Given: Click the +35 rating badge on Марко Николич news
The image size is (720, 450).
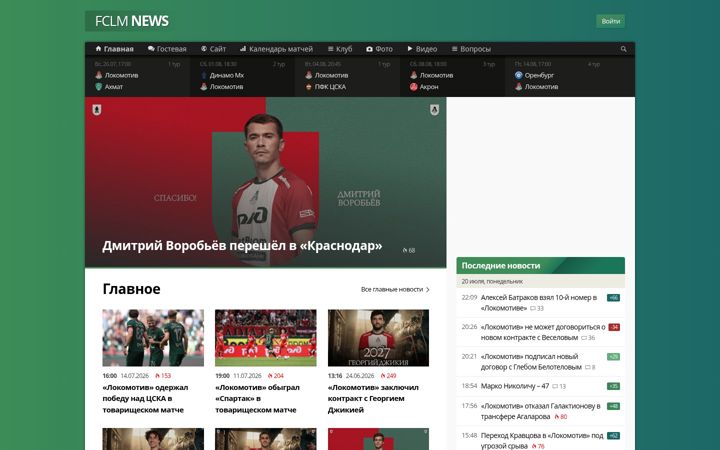Looking at the screenshot, I should [613, 386].
